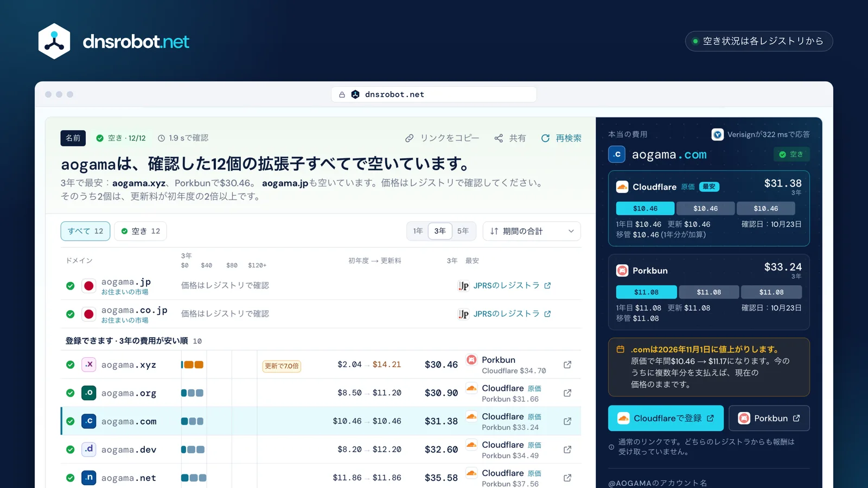Screen dimensions: 868x488
Task: Click the Cloudflare logo in the price card
Action: 622,187
